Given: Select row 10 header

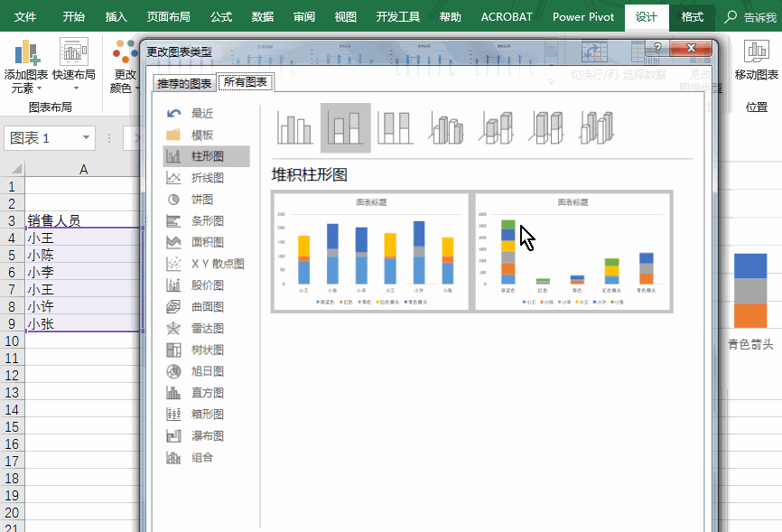Looking at the screenshot, I should pos(12,341).
